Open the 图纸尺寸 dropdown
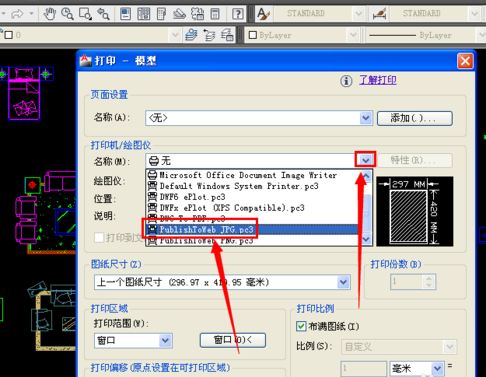486x377 pixels. click(x=343, y=283)
